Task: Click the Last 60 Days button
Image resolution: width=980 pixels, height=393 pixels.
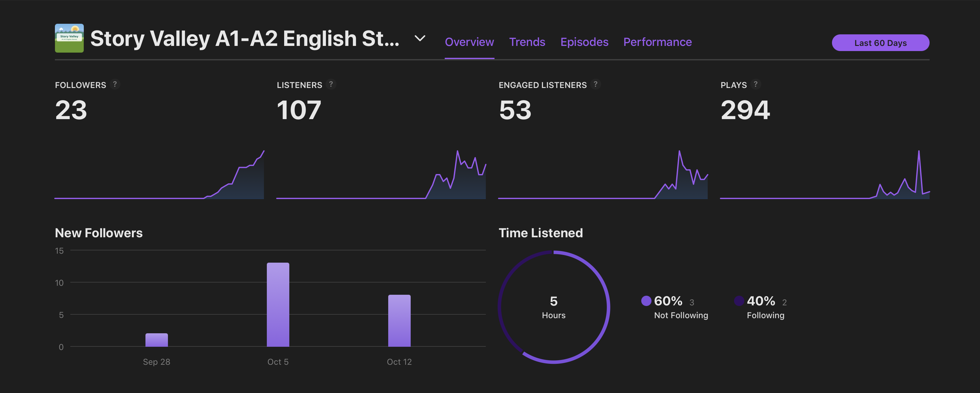Action: 880,43
